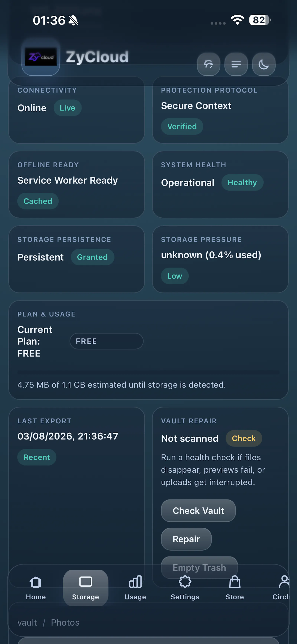Open the Usage tab
Image resolution: width=297 pixels, height=644 pixels.
(135, 588)
